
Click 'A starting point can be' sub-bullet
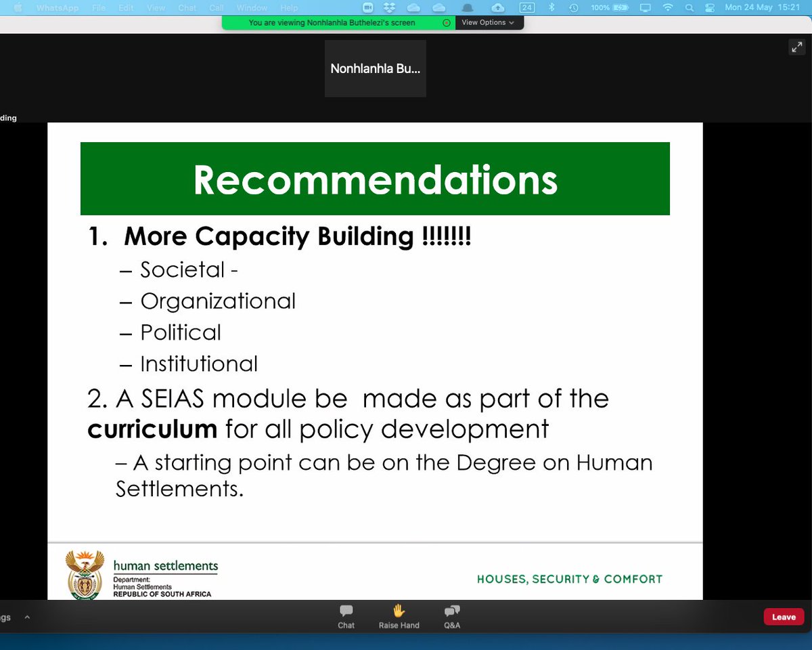click(x=384, y=475)
